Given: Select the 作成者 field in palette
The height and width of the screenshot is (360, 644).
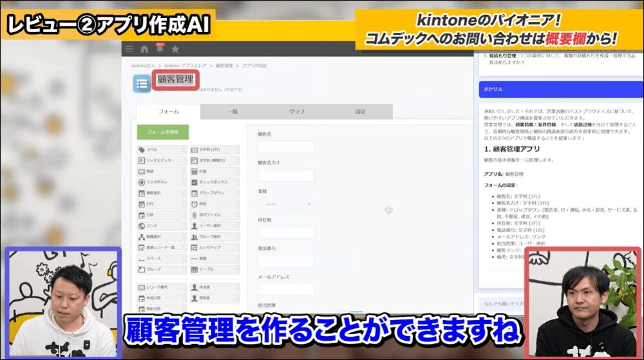Looking at the screenshot, I should [214, 287].
